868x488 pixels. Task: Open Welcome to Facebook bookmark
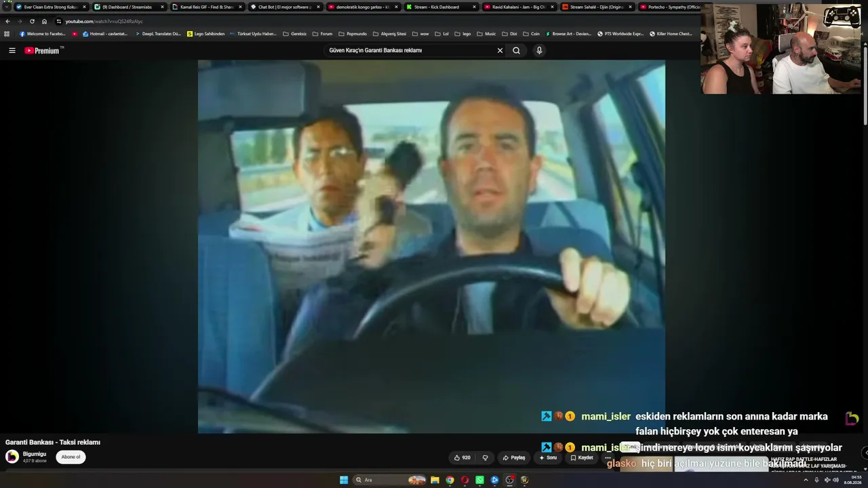click(43, 33)
